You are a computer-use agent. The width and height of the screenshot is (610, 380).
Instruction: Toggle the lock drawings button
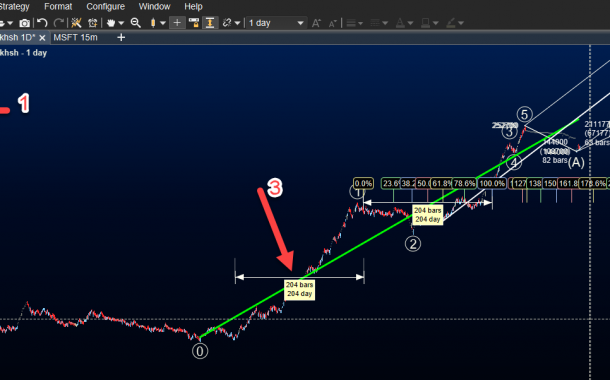[194, 23]
